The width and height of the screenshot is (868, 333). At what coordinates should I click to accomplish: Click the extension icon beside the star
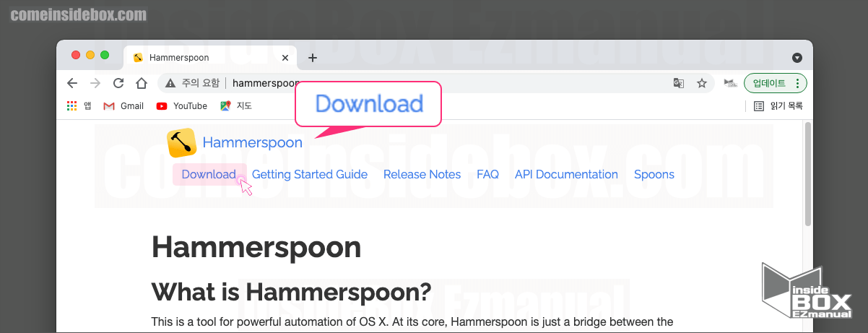pos(729,83)
